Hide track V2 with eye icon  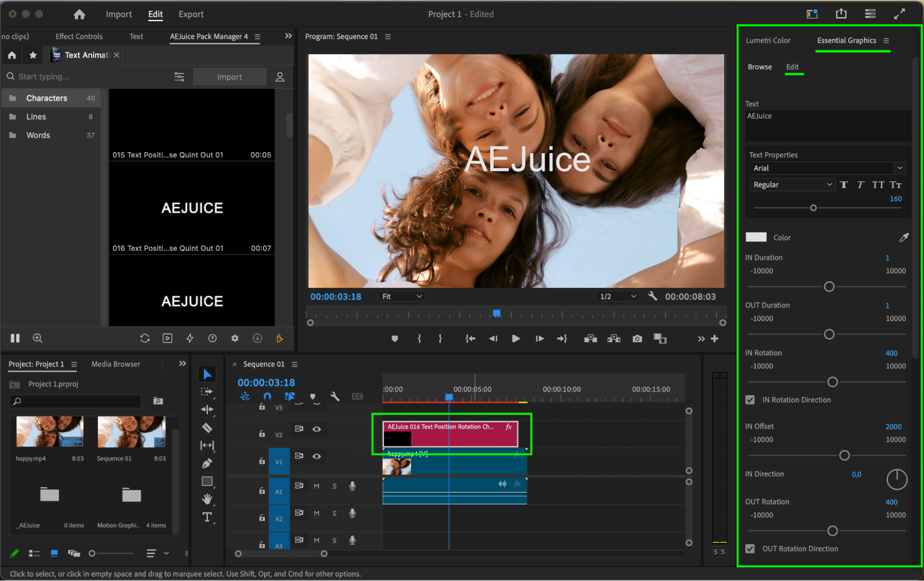(x=317, y=429)
